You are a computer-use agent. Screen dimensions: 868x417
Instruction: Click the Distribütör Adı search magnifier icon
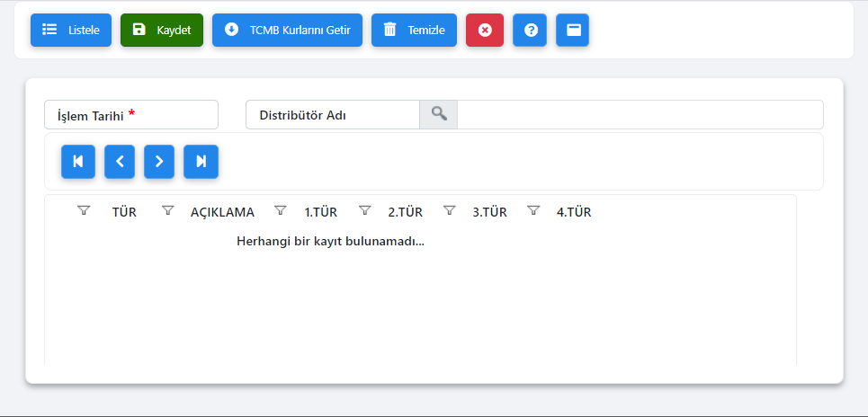pyautogui.click(x=438, y=114)
